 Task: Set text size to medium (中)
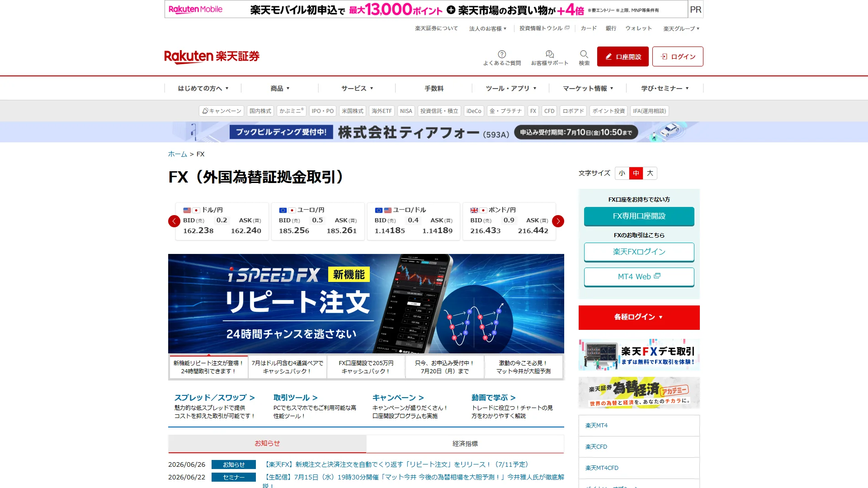click(636, 173)
